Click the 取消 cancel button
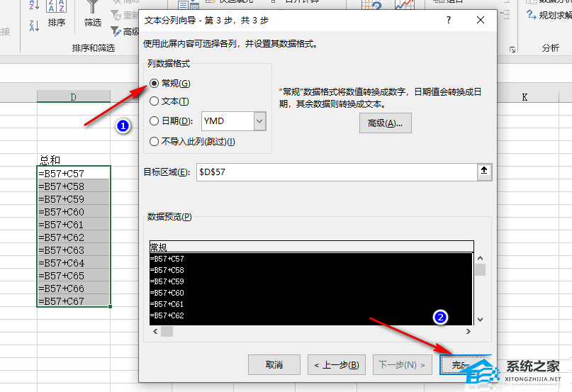The image size is (572, 392). click(274, 365)
